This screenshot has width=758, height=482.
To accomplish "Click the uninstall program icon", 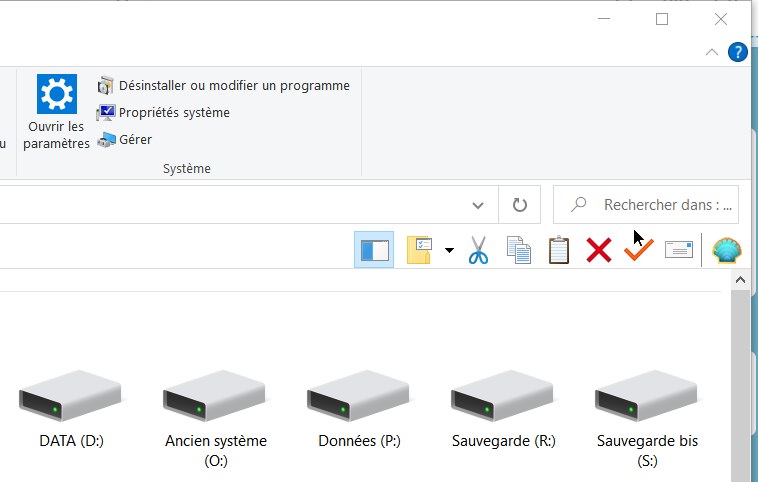I will pos(106,86).
